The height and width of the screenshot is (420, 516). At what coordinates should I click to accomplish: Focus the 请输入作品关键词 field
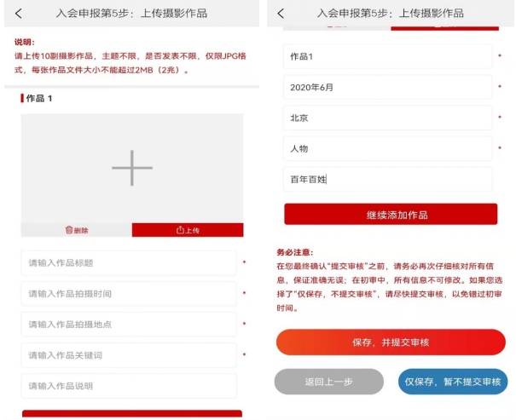click(129, 355)
